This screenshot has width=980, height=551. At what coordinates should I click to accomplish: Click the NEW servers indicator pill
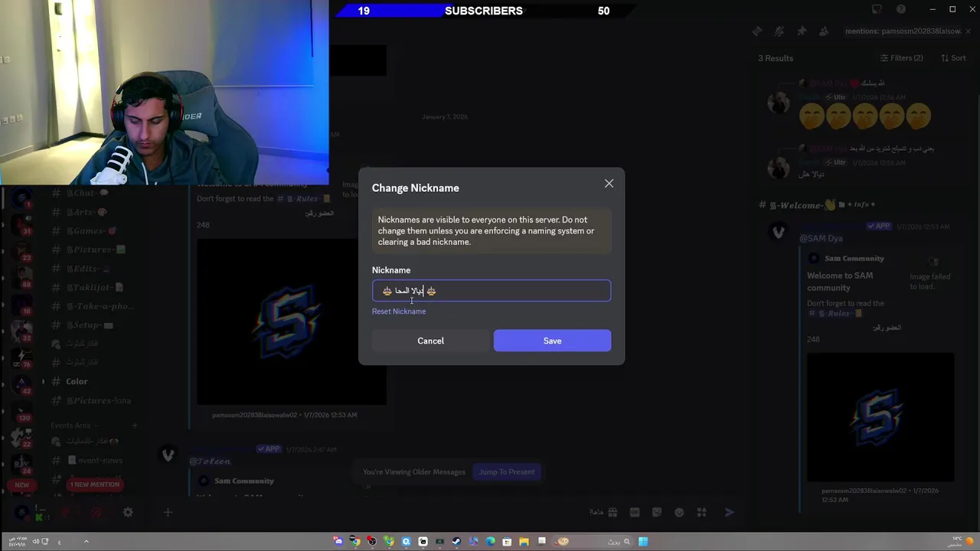[21, 484]
